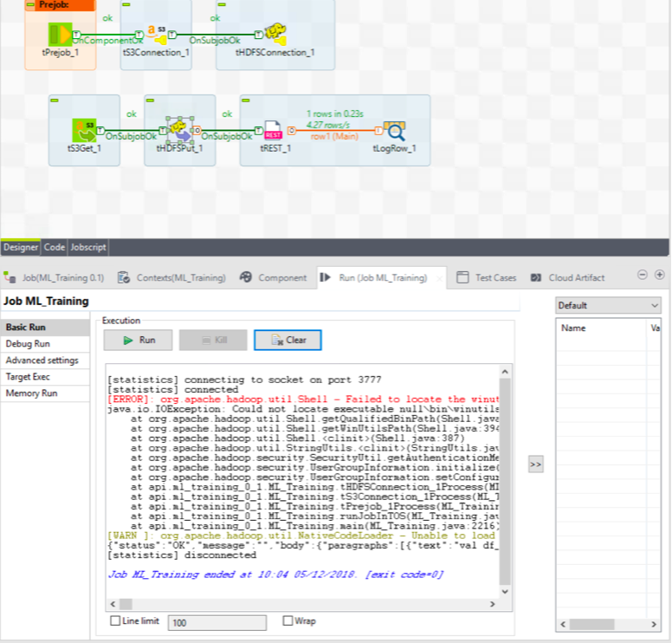The width and height of the screenshot is (672, 643).
Task: Select Memory Run mode
Action: [x=45, y=393]
